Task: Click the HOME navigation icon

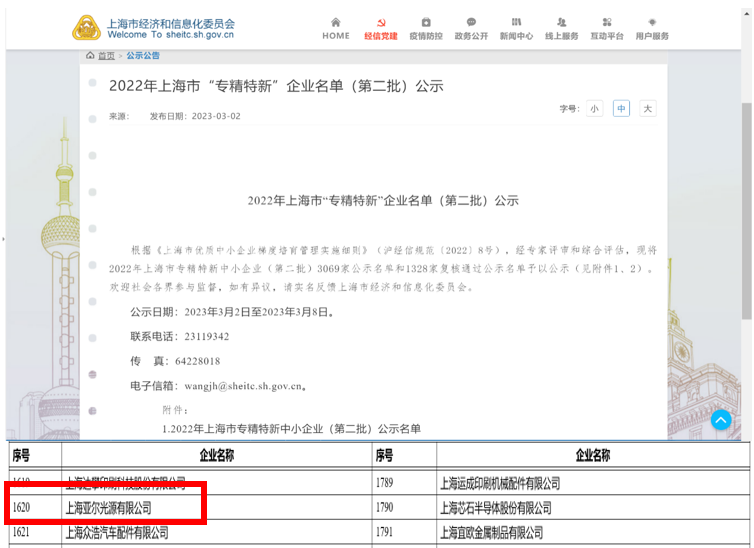Action: (x=336, y=23)
